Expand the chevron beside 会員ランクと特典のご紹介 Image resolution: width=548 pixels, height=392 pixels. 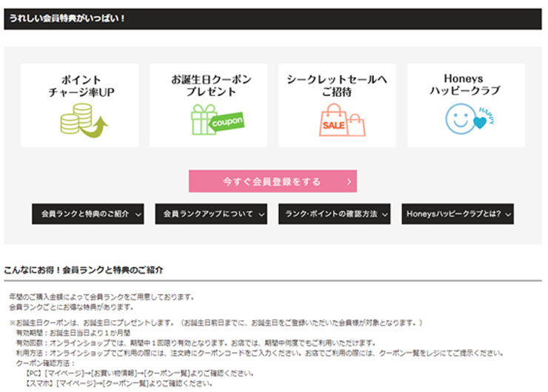(138, 214)
